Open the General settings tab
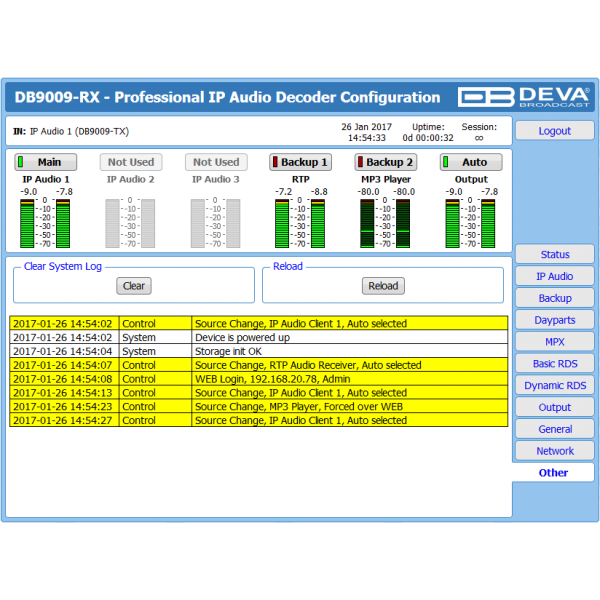 554,429
